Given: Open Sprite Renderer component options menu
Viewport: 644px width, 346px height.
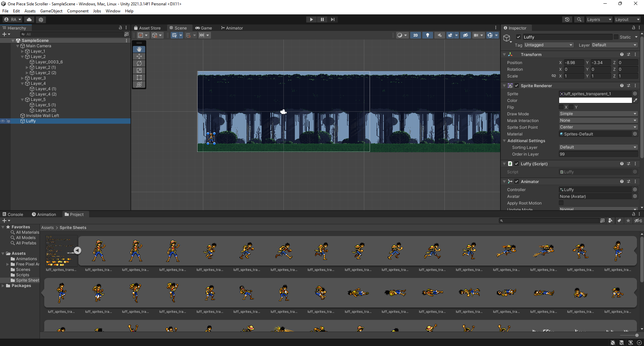Looking at the screenshot, I should click(x=635, y=85).
